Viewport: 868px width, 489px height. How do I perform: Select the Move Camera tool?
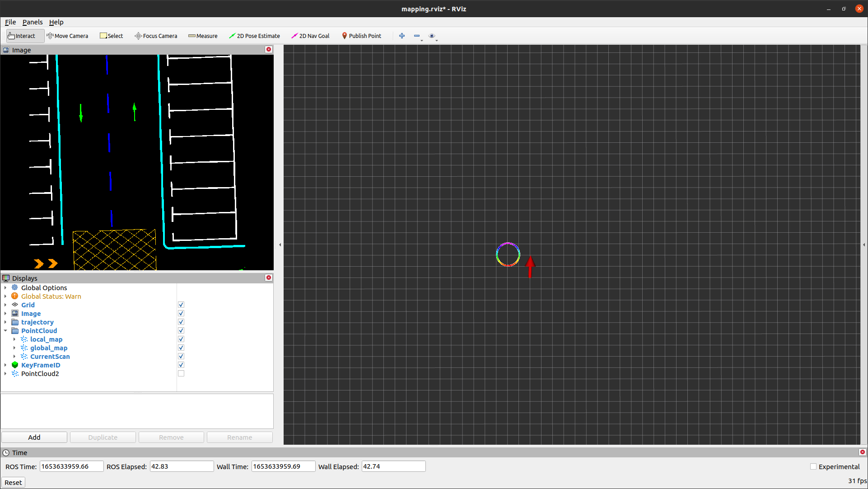coord(67,36)
